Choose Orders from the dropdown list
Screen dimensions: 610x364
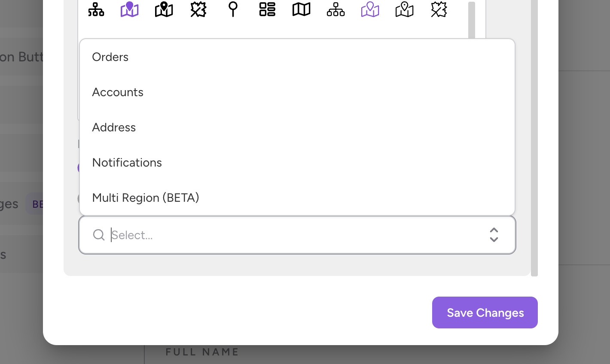(110, 57)
